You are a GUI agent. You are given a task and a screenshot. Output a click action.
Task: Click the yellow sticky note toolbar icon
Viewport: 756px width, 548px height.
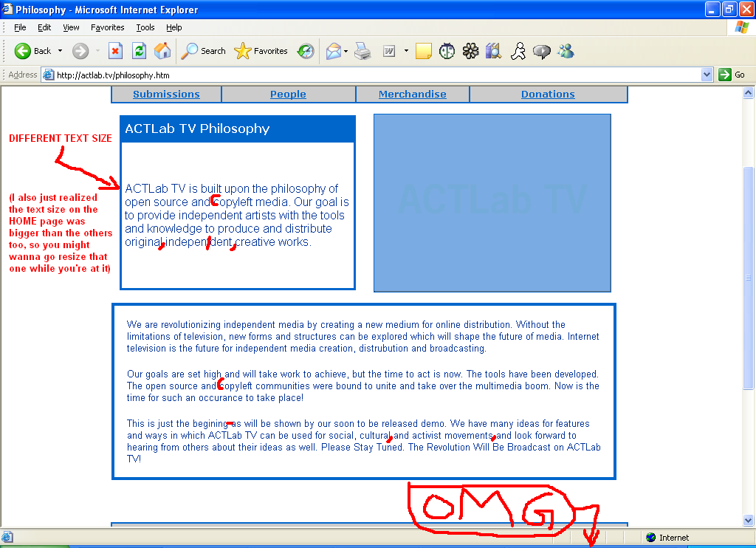[423, 51]
